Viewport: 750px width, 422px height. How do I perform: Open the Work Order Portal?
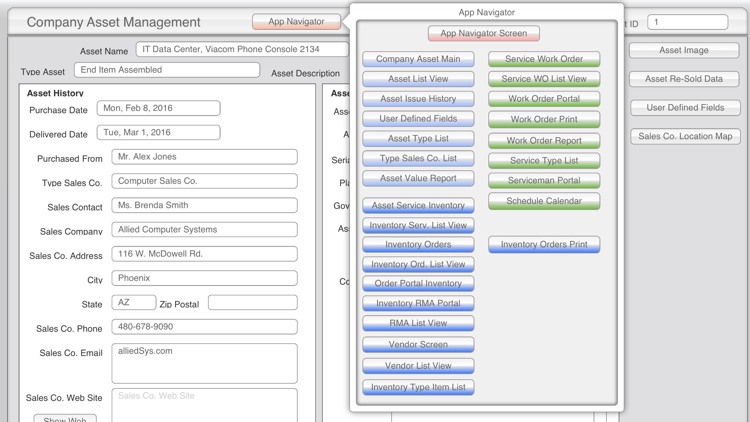point(544,99)
